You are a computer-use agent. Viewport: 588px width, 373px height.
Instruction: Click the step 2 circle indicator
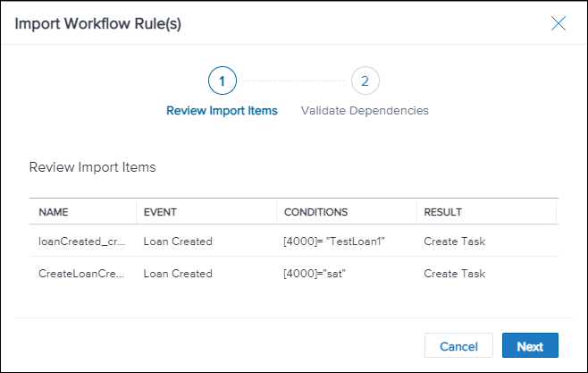point(365,81)
